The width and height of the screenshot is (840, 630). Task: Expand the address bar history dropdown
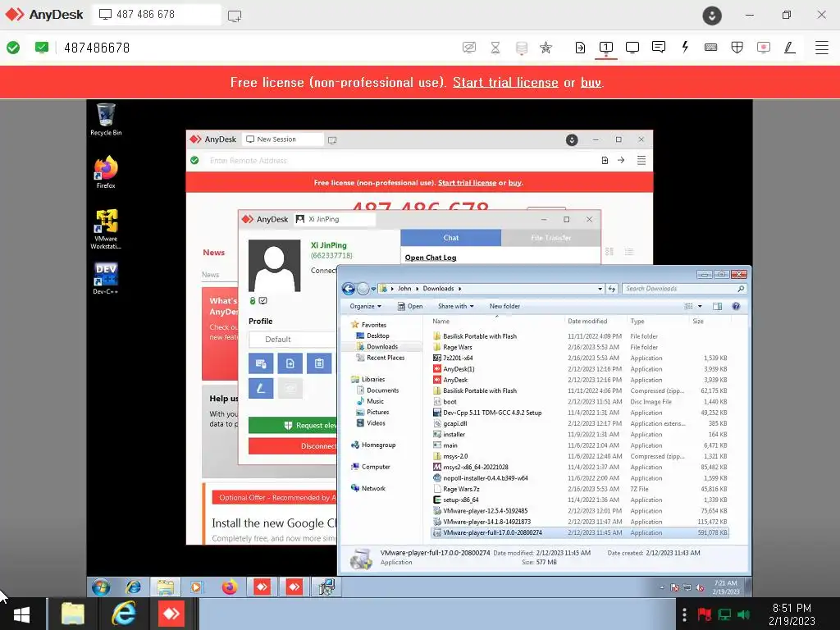(x=600, y=289)
